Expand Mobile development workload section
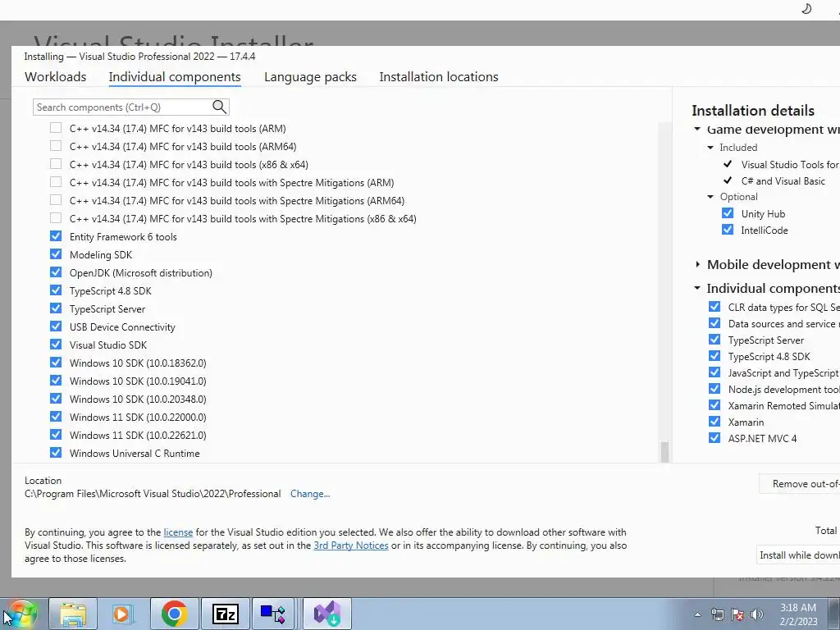840x630 pixels. [x=697, y=264]
